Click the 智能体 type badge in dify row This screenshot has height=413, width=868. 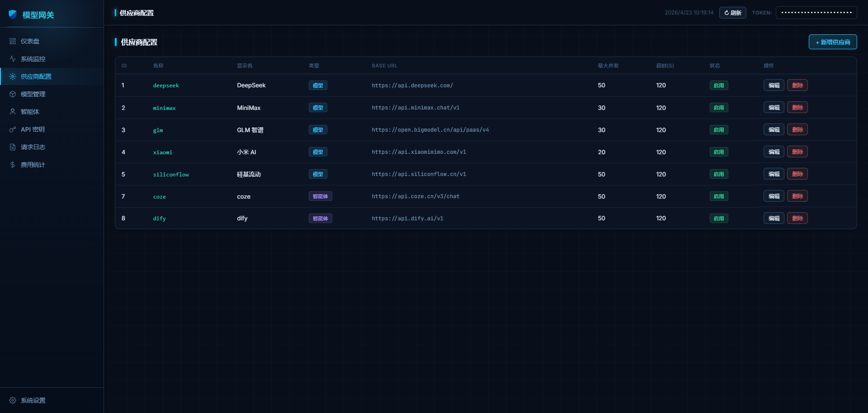320,218
